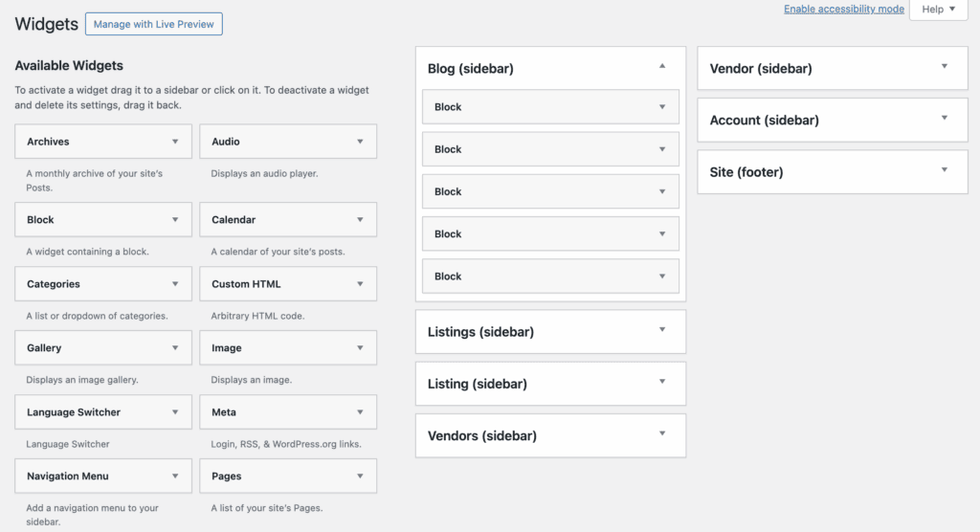Screen dimensions: 980x532
Task: Click 'A list or dropdown of categories.' description
Action: pos(97,317)
